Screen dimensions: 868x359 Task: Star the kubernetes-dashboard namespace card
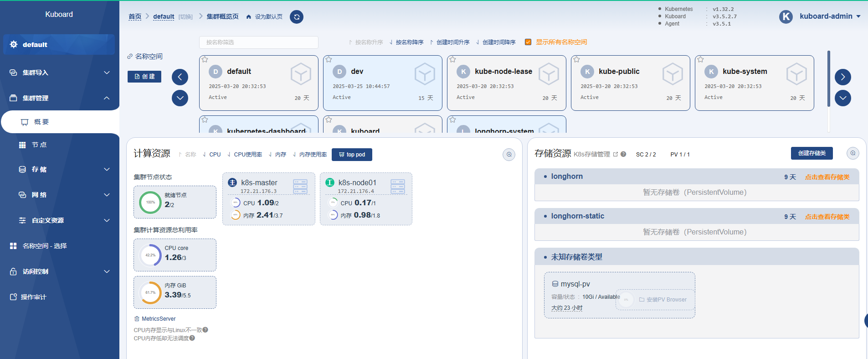click(x=205, y=120)
